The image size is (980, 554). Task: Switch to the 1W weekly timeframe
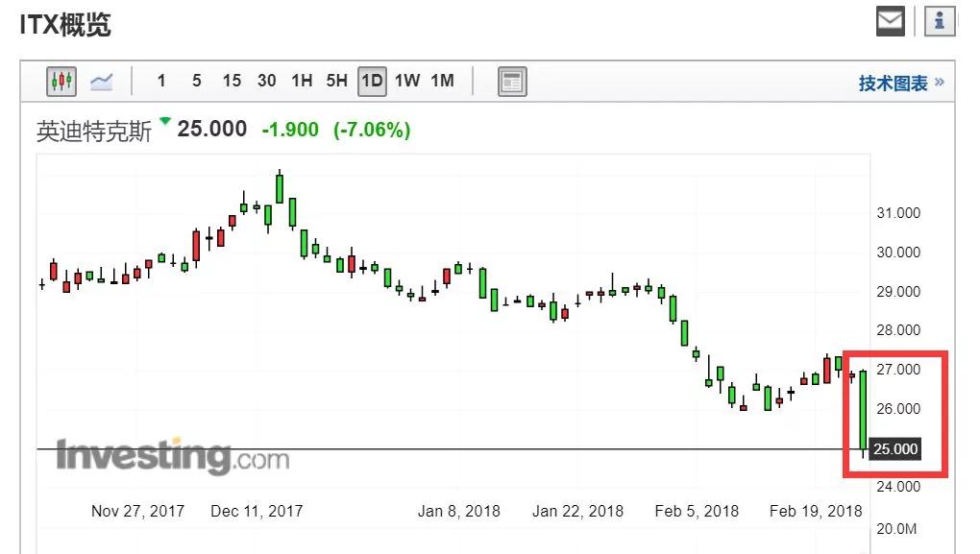(407, 82)
